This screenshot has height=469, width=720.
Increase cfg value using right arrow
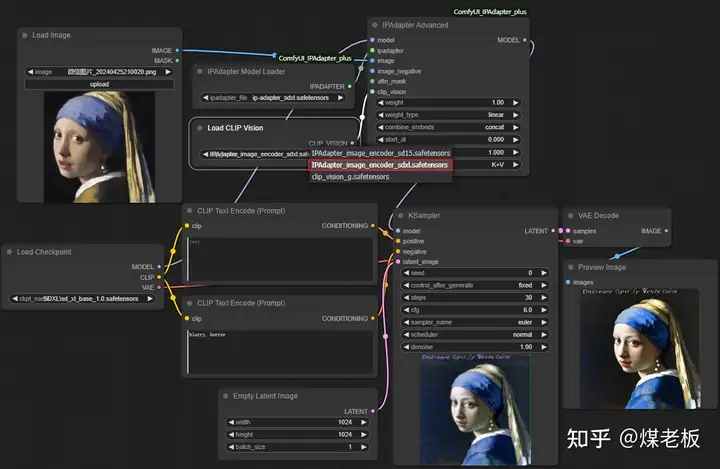coord(544,310)
